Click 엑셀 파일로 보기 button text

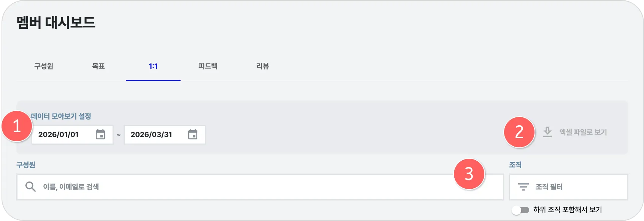[583, 132]
